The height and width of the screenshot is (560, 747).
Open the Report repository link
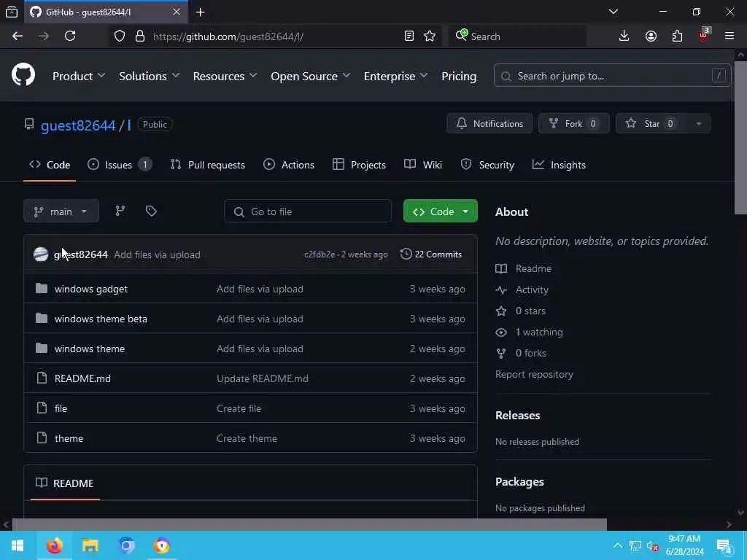pyautogui.click(x=534, y=374)
